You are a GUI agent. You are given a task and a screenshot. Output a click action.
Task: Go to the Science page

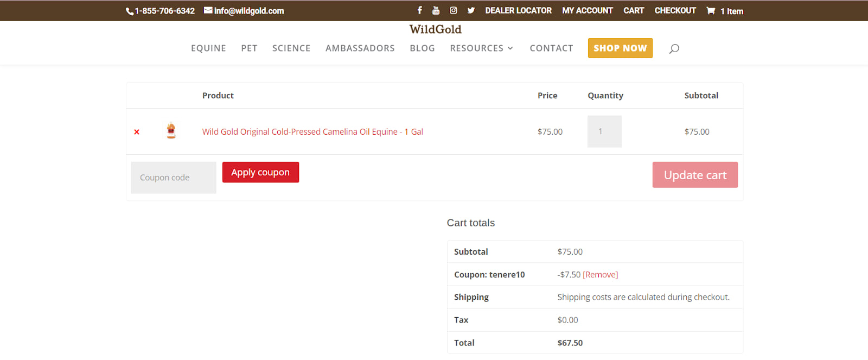click(291, 48)
